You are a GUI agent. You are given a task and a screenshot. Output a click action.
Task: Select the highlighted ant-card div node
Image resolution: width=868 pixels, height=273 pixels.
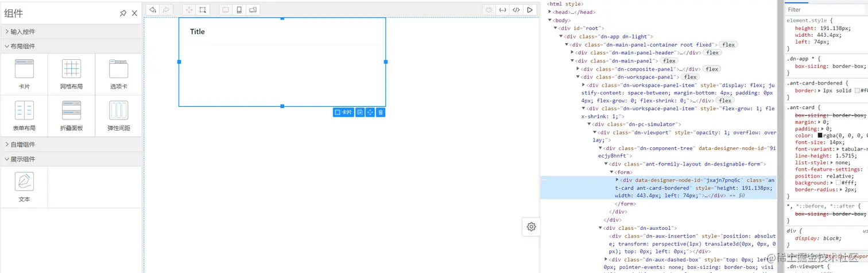[658, 187]
